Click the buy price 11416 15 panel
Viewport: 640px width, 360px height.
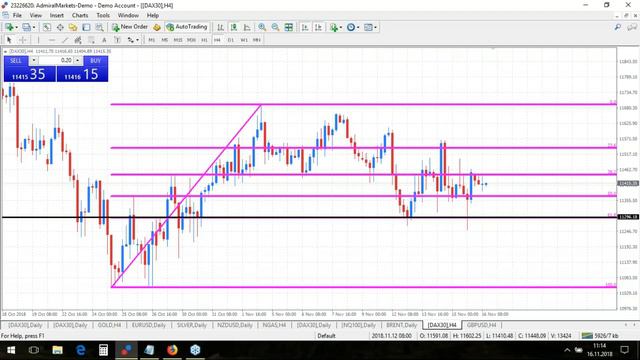[82, 74]
